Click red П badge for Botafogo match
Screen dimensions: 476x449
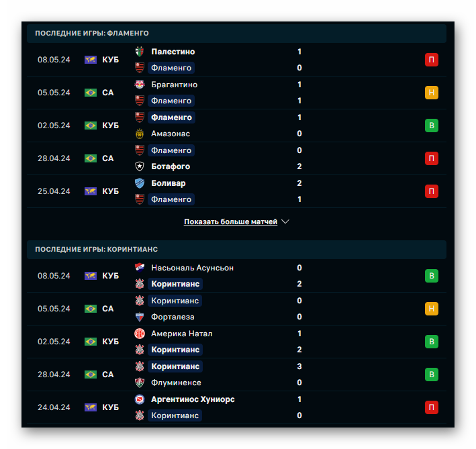pyautogui.click(x=432, y=158)
